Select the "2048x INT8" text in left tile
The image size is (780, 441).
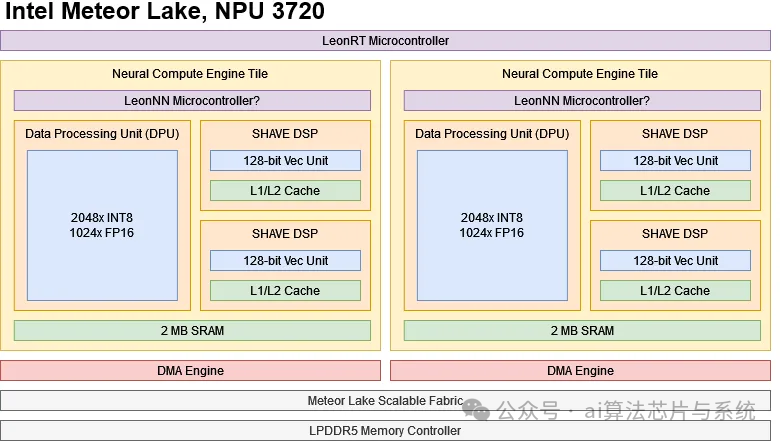pos(102,218)
